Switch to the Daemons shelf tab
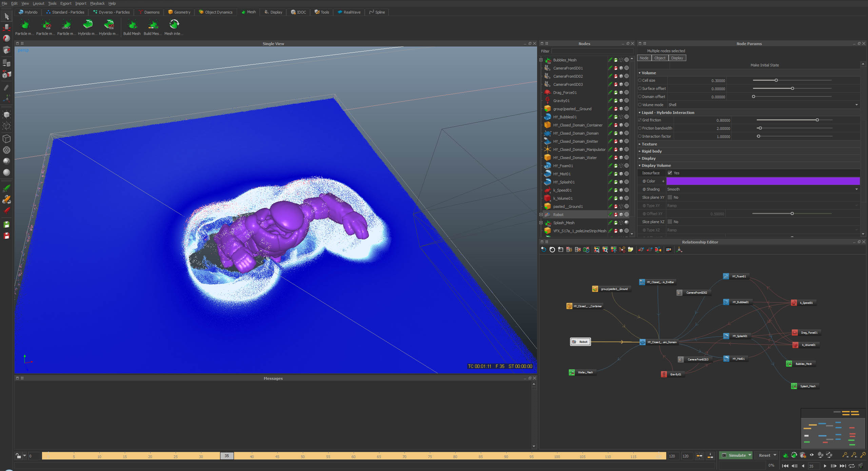Viewport: 868px width, 471px height. coord(149,12)
